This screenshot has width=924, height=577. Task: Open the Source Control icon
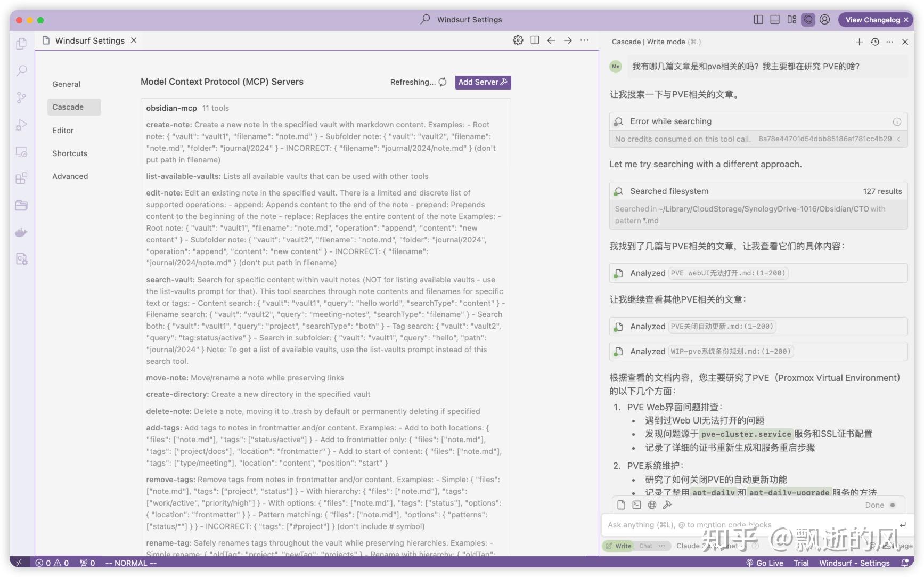tap(21, 97)
